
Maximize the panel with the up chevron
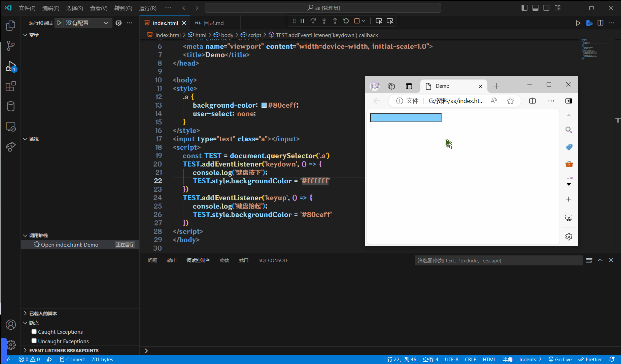click(x=600, y=260)
